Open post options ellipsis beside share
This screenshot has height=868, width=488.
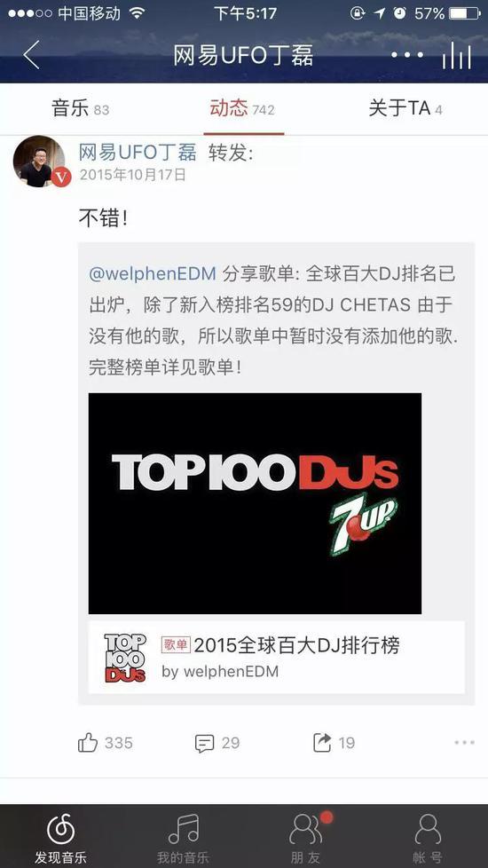[x=464, y=742]
